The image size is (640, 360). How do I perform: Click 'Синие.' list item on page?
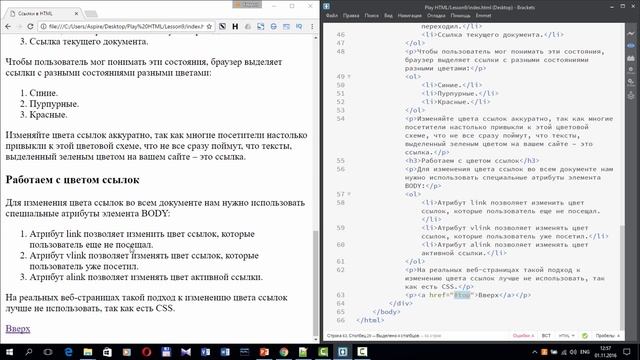coord(44,93)
